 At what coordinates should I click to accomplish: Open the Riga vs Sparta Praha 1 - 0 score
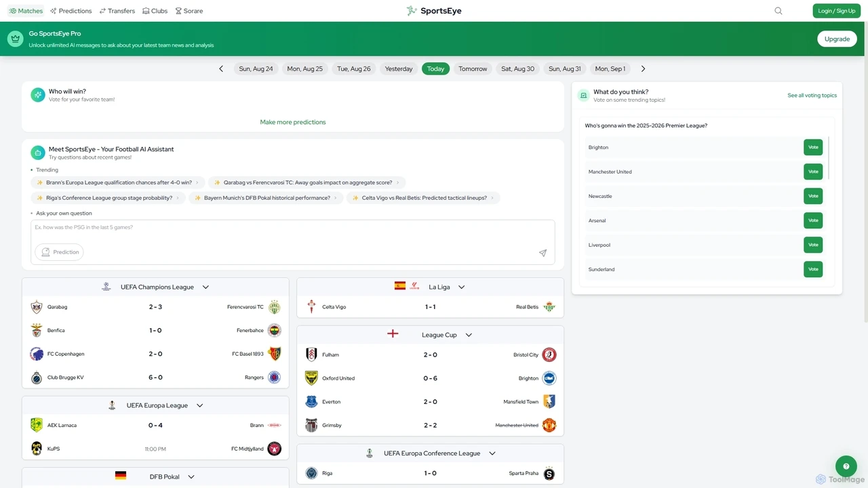pyautogui.click(x=430, y=474)
